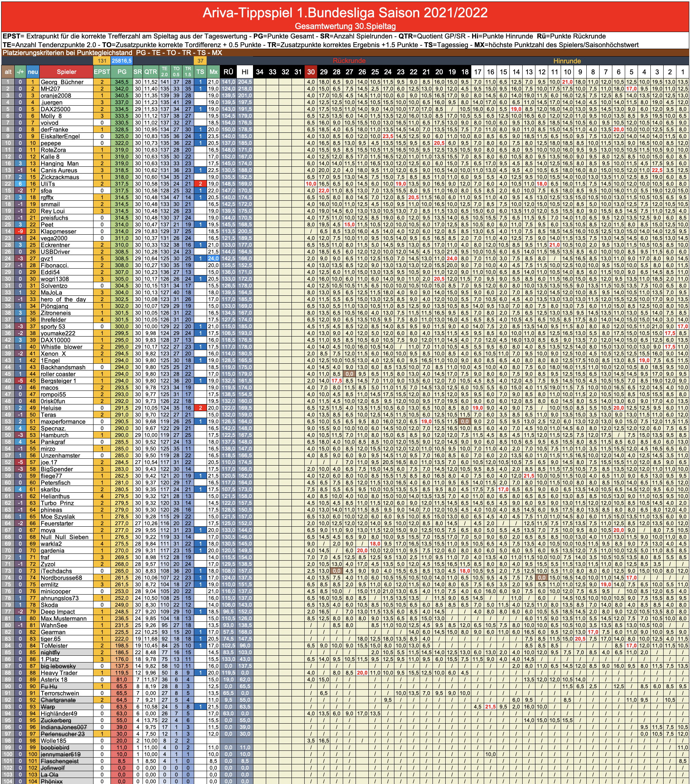Select the -/+ column header
This screenshot has height=784, width=690.
click(x=20, y=72)
